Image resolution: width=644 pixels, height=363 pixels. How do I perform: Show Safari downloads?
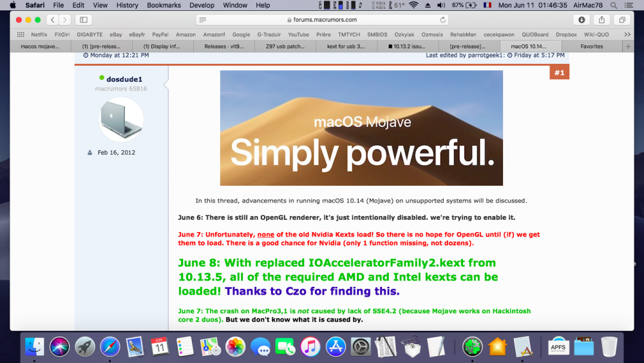582,20
